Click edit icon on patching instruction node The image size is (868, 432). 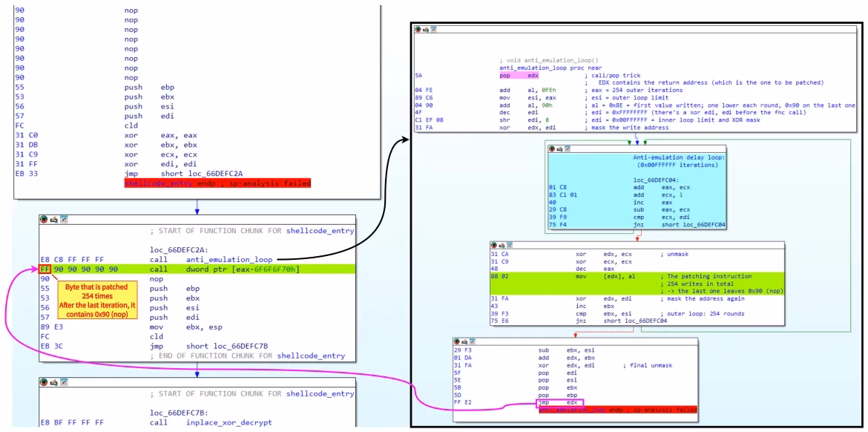tap(502, 245)
